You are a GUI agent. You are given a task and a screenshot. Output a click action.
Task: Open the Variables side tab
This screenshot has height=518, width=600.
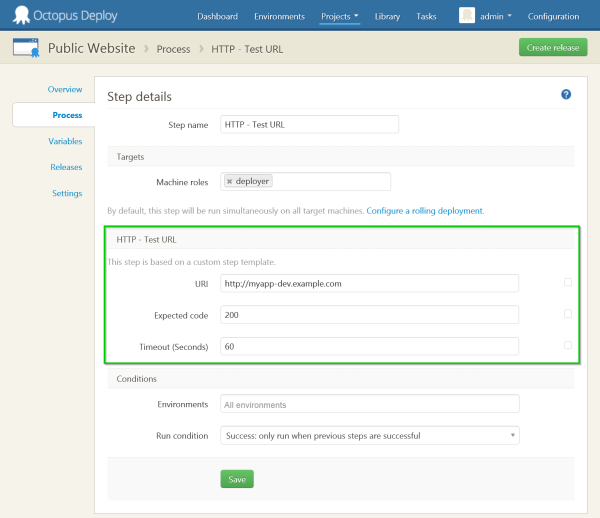click(x=65, y=141)
